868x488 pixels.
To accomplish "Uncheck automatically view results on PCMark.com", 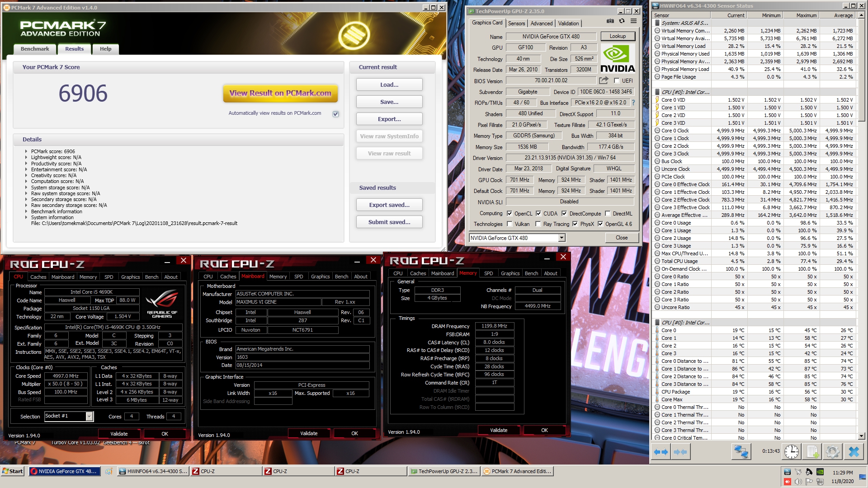I will (336, 114).
